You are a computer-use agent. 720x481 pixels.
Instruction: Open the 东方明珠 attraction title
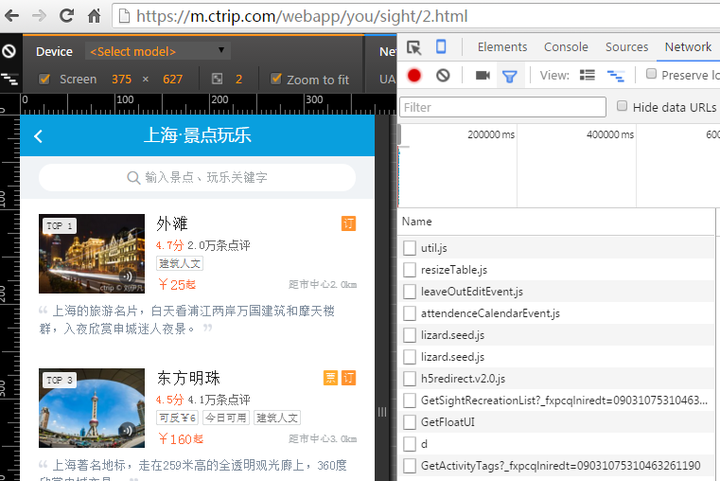tap(188, 378)
